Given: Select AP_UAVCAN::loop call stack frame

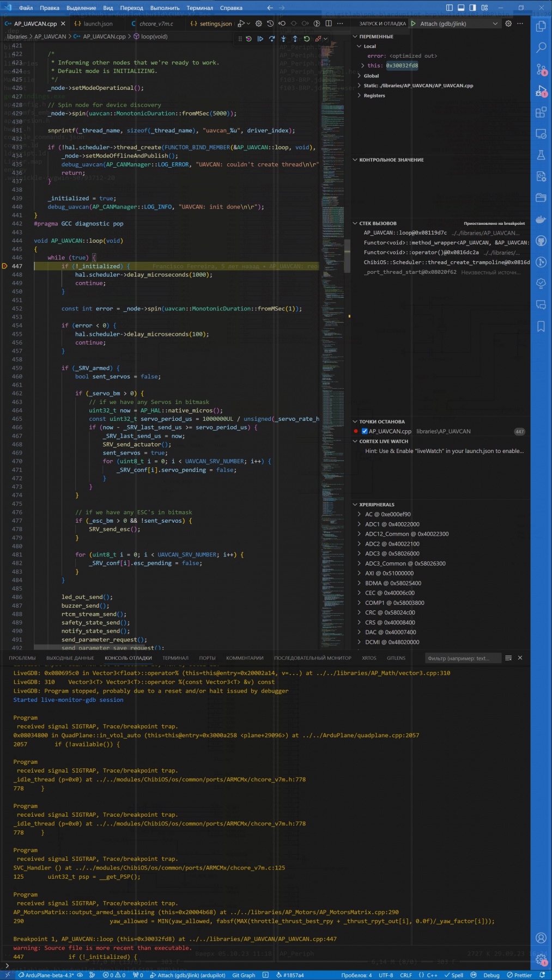Looking at the screenshot, I should coord(441,233).
